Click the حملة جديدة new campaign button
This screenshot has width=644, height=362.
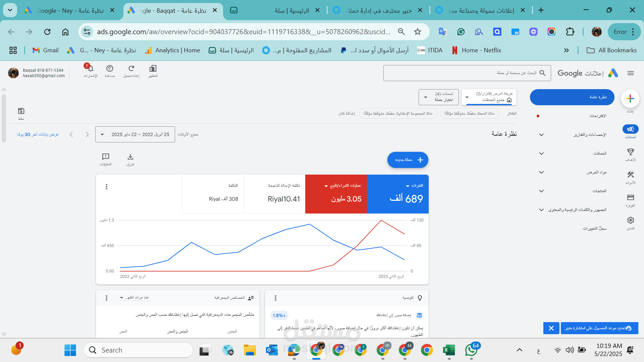(x=408, y=160)
